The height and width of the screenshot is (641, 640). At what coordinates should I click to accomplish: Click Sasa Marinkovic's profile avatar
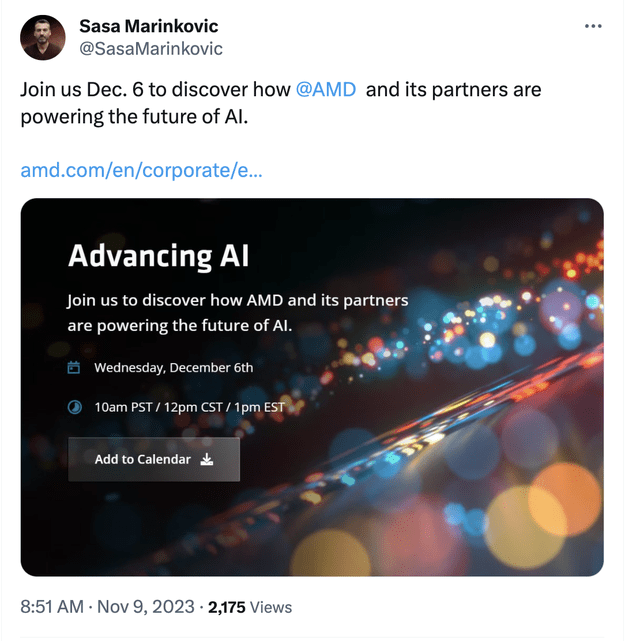(43, 37)
